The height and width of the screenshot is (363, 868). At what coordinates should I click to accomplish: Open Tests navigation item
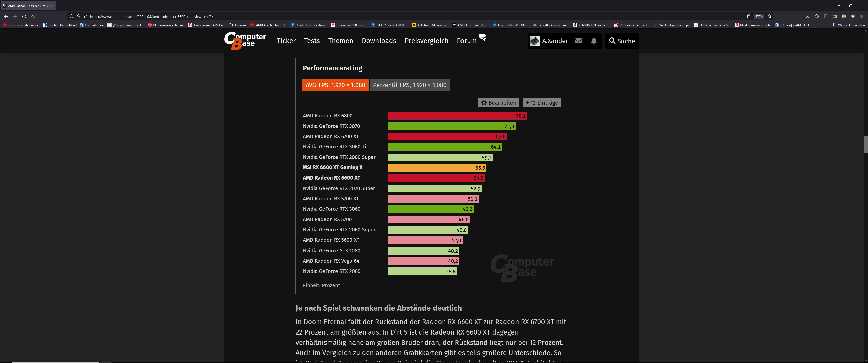tap(312, 41)
